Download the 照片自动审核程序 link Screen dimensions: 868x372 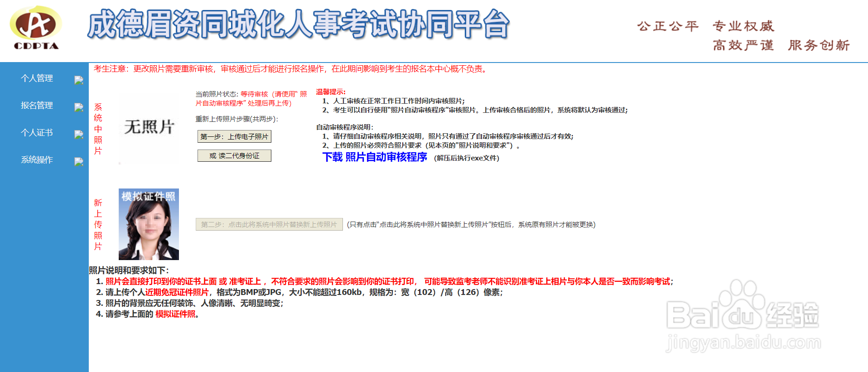tap(375, 157)
